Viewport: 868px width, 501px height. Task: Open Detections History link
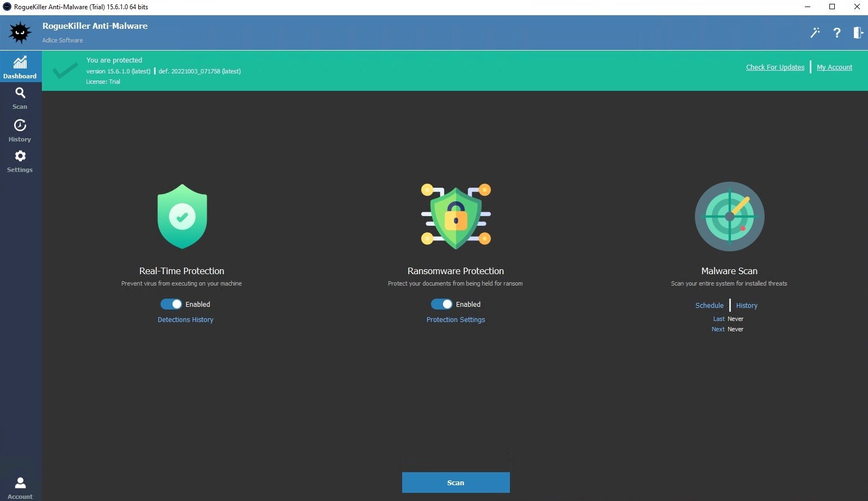[186, 320]
